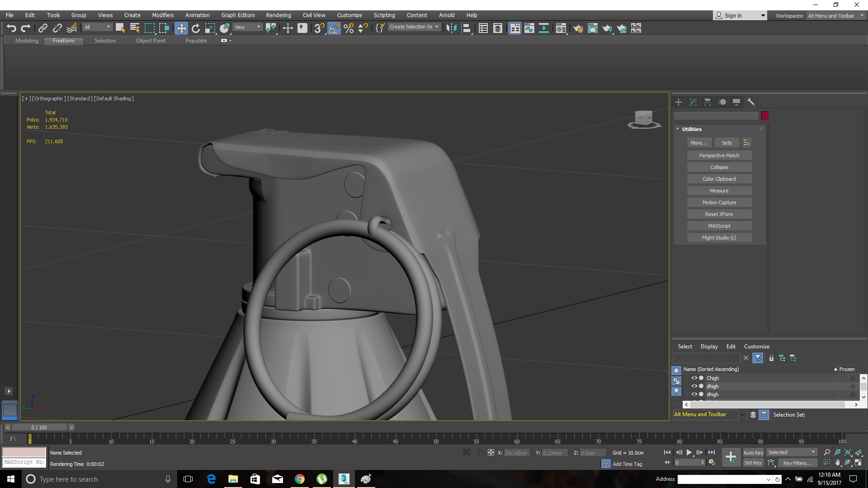This screenshot has width=868, height=488.
Task: Toggle Selection Lock in status bar
Action: pos(478,452)
